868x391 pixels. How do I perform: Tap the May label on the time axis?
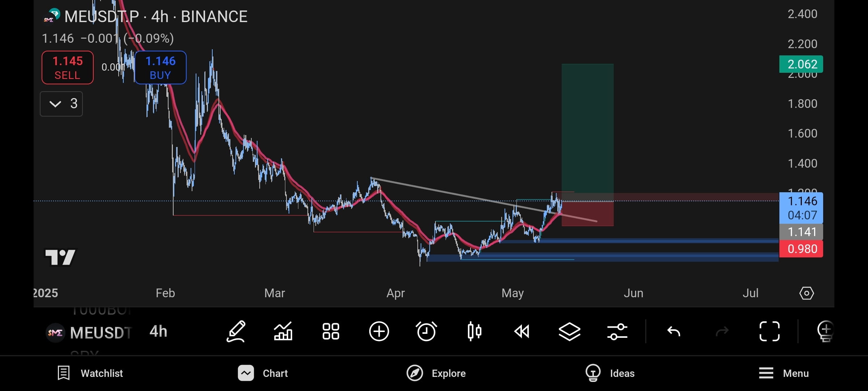point(512,293)
